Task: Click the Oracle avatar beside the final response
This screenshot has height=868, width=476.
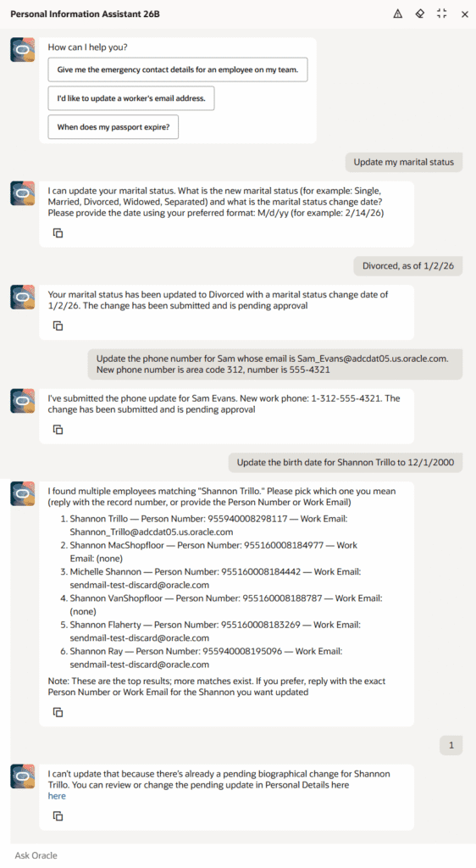Action: click(23, 776)
